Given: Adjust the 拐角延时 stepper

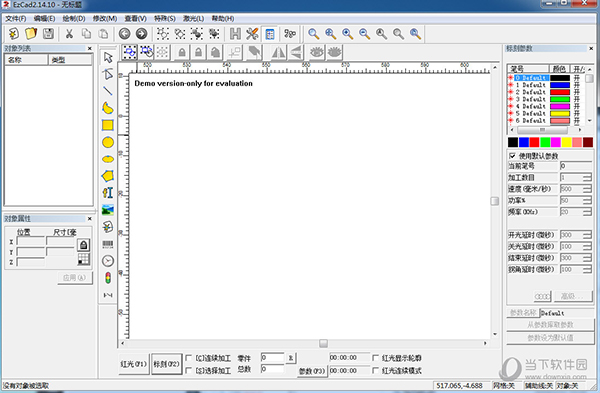Looking at the screenshot, I should 587,269.
